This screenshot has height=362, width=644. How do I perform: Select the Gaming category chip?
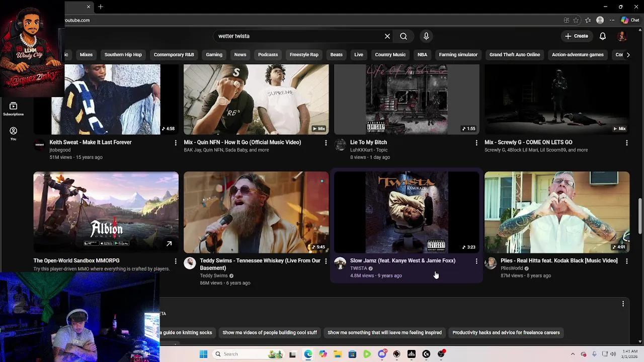[214, 54]
